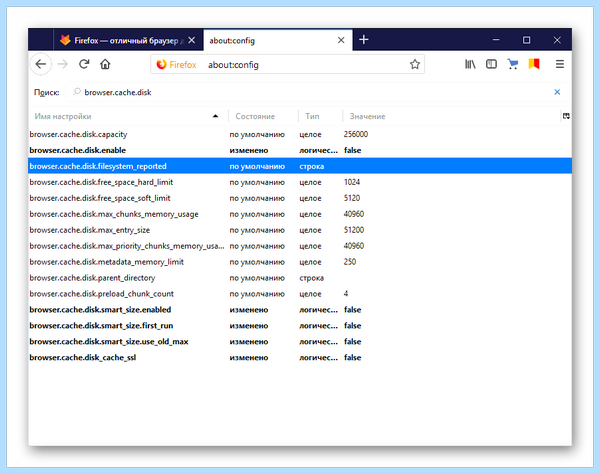The height and width of the screenshot is (474, 600).
Task: Select browser.cache.disk.smart_size.use_old_max preference
Action: (300, 342)
